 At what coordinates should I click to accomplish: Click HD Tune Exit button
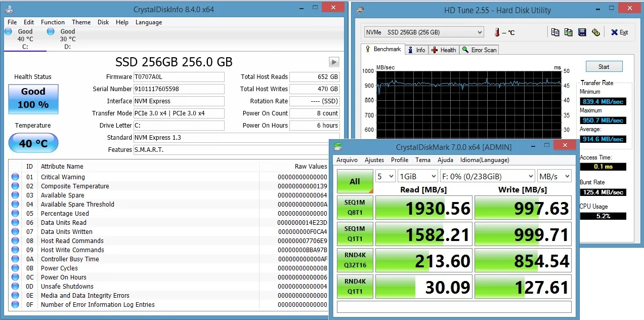click(x=619, y=32)
